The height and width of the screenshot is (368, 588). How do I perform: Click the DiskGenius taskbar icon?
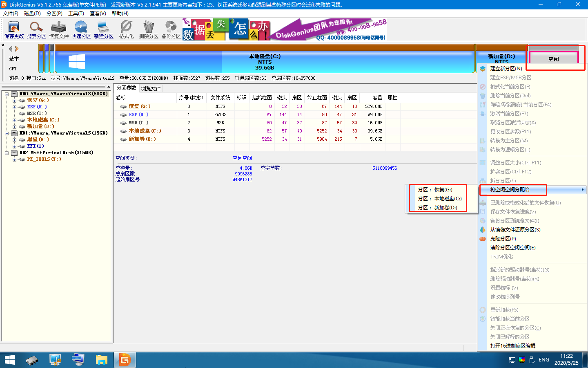[x=125, y=360]
